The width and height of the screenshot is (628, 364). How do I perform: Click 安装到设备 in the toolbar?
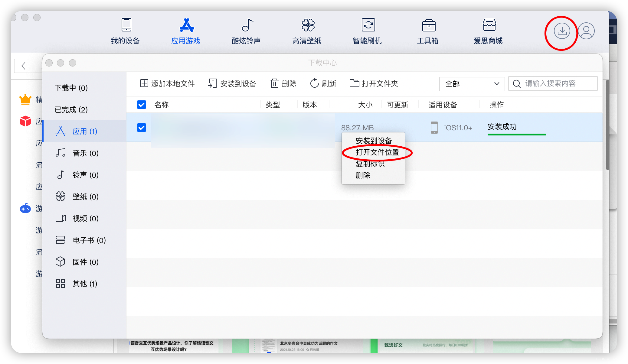click(x=232, y=83)
